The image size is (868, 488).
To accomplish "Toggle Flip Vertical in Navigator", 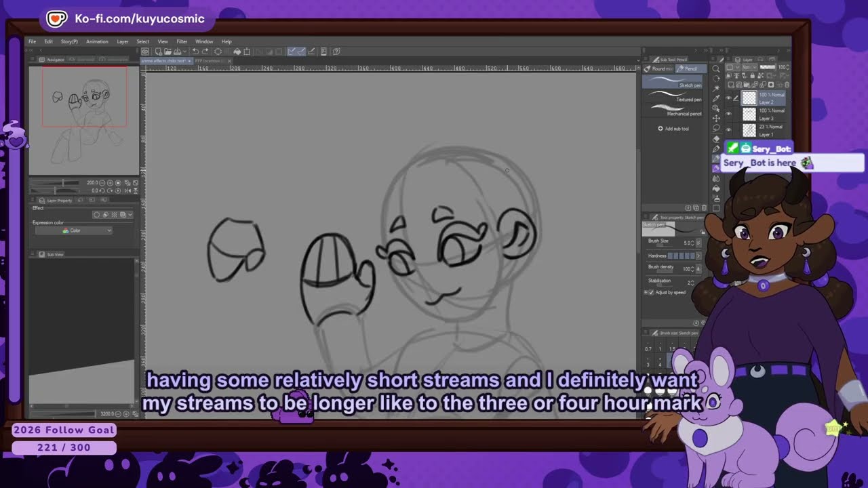I will 136,190.
